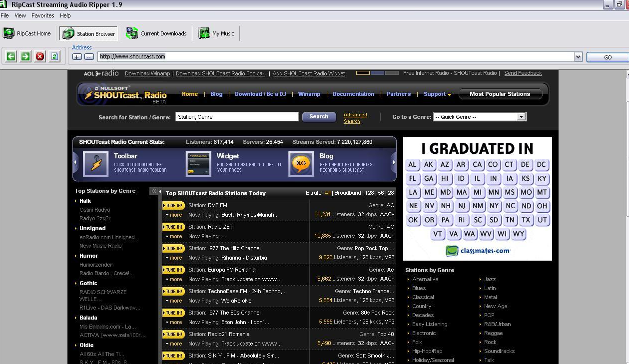Open the My Music section
Screen dimensions: 629x364
click(216, 33)
